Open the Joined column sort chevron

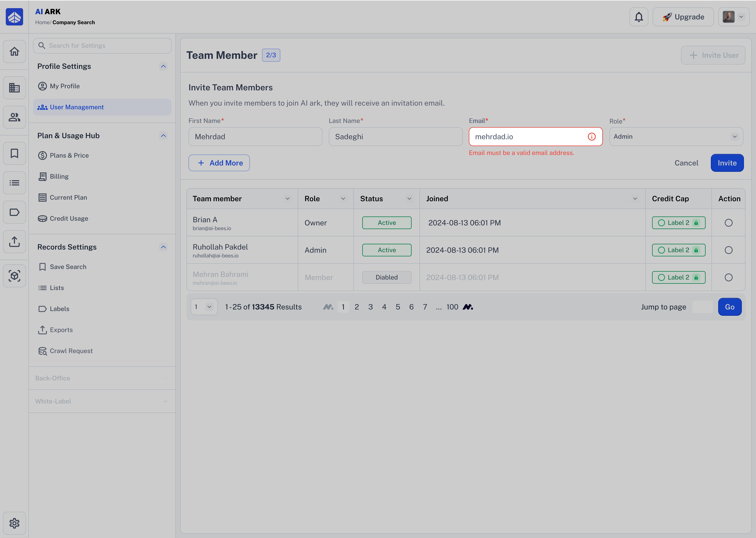click(x=635, y=199)
